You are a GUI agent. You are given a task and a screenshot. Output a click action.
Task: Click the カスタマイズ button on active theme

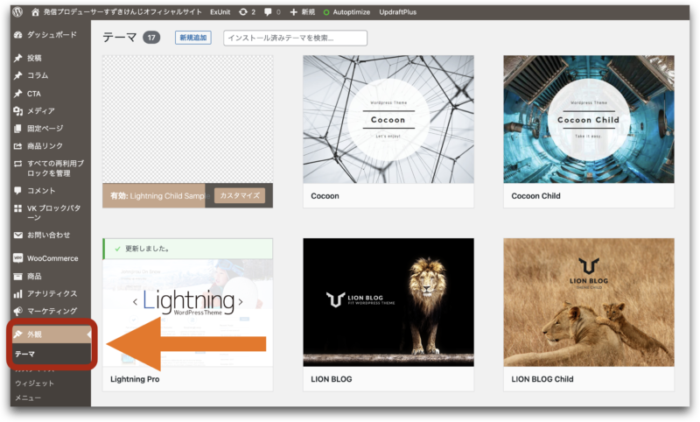(x=240, y=196)
